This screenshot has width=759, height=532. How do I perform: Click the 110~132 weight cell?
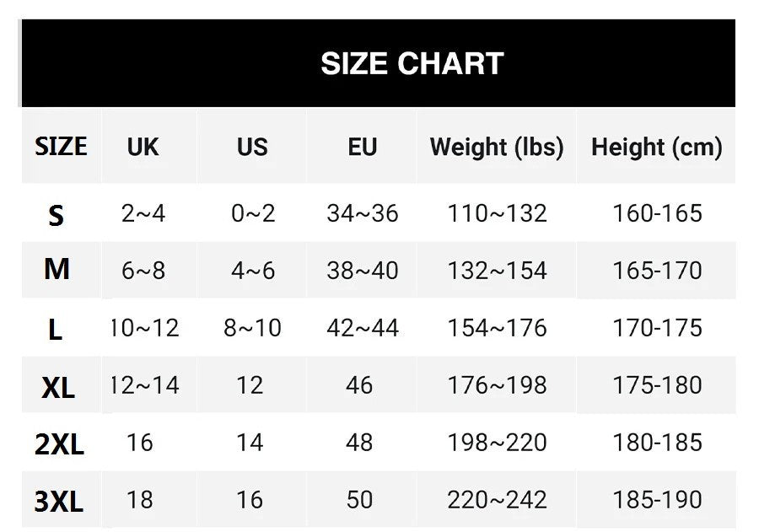click(x=497, y=213)
